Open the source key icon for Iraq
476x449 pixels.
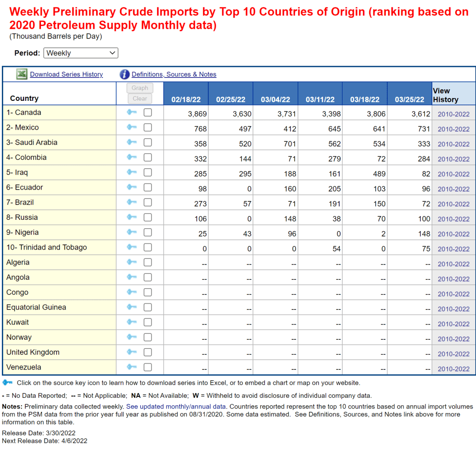[x=132, y=172]
